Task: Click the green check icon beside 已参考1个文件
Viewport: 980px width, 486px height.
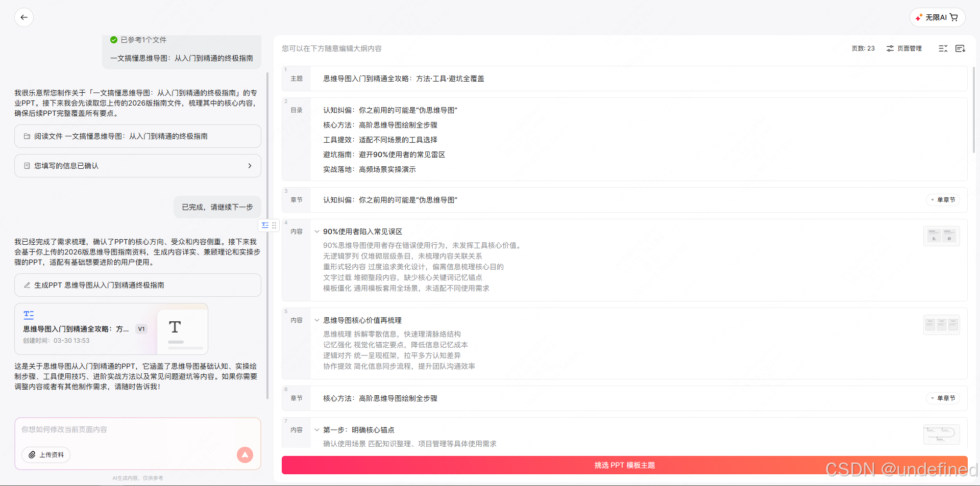Action: point(114,40)
